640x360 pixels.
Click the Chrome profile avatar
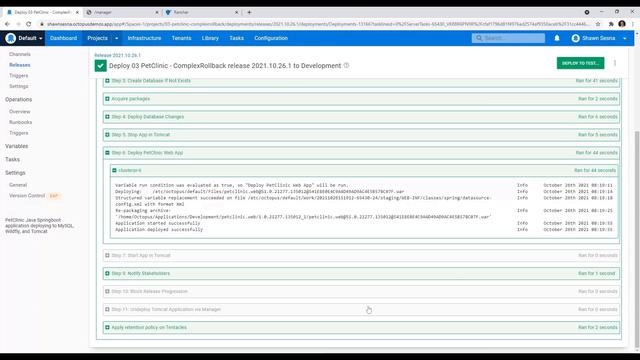(x=622, y=24)
